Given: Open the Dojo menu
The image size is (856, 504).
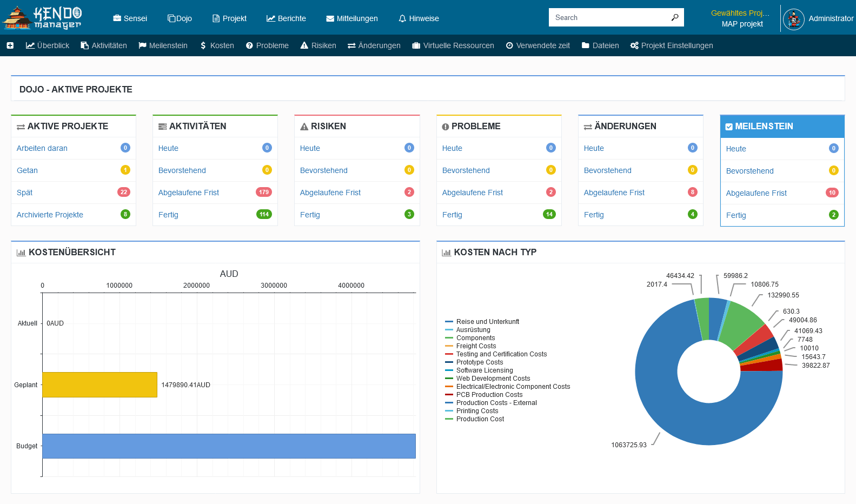Looking at the screenshot, I should click(x=180, y=18).
